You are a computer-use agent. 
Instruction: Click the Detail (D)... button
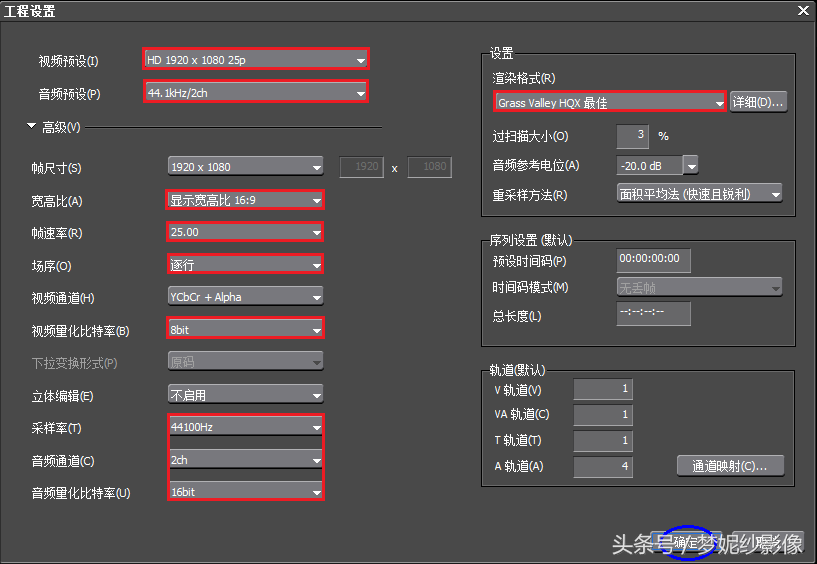tap(758, 102)
